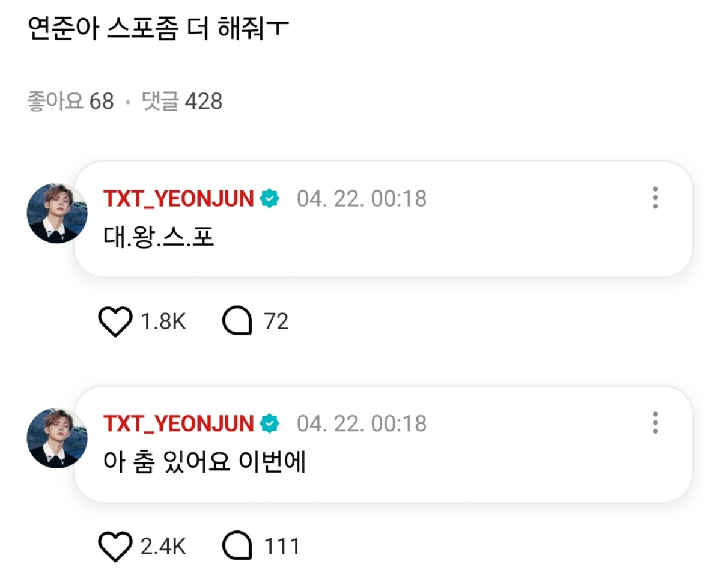This screenshot has width=721, height=588.
Task: Open replies bubble on 아 춤 있어요 comment
Action: tap(237, 547)
